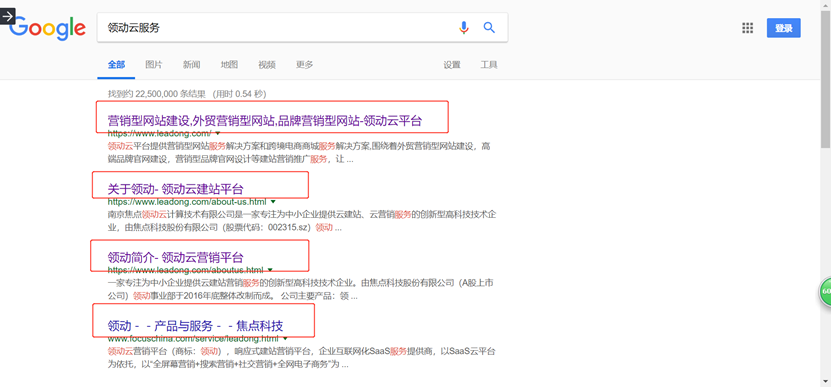Screen dimensions: 831x387
Task: Click the result count text 找到约 22,500,000 条结果
Action: click(x=157, y=94)
